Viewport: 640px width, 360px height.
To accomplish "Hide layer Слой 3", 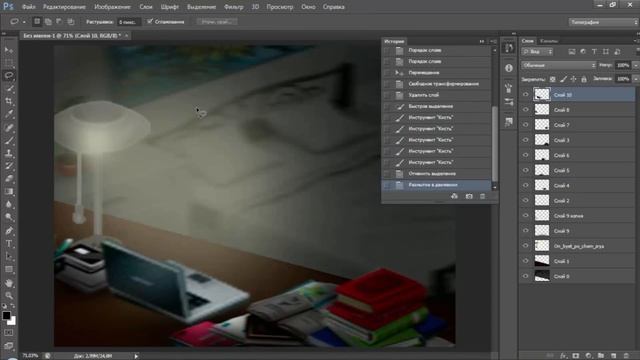I will pos(526,140).
